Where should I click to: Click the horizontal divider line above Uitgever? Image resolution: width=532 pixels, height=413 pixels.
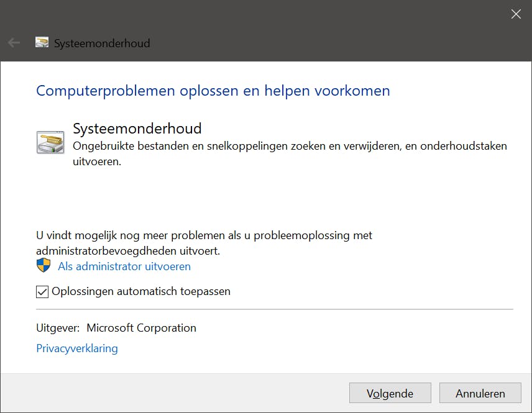275,309
